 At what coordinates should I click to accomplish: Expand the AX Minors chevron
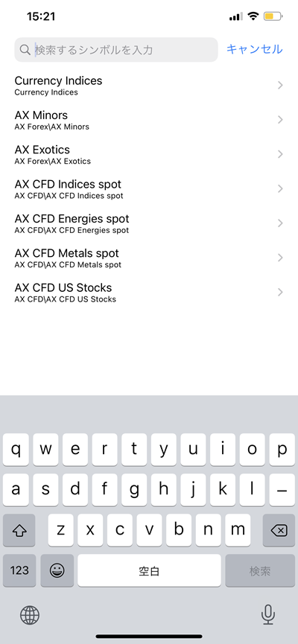[x=280, y=120]
